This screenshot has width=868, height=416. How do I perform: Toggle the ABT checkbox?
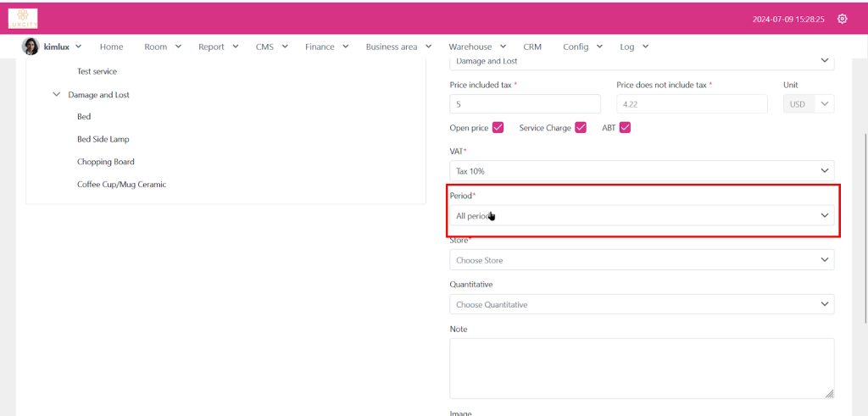625,128
